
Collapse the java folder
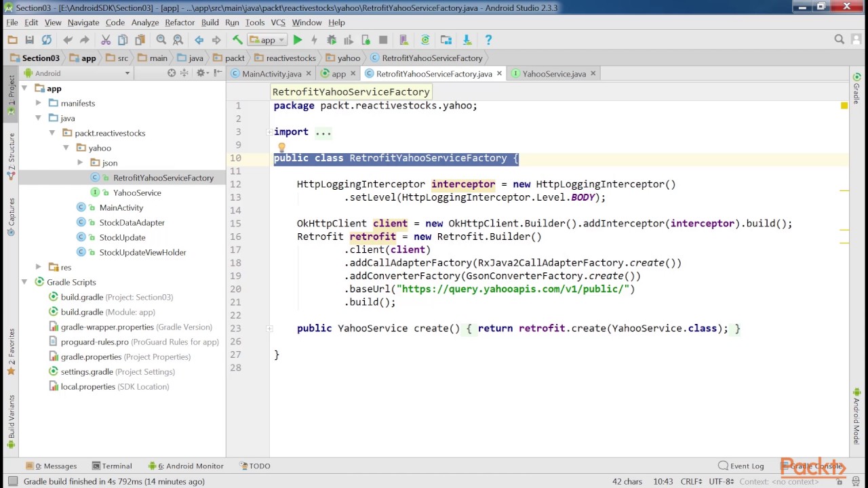tap(38, 118)
